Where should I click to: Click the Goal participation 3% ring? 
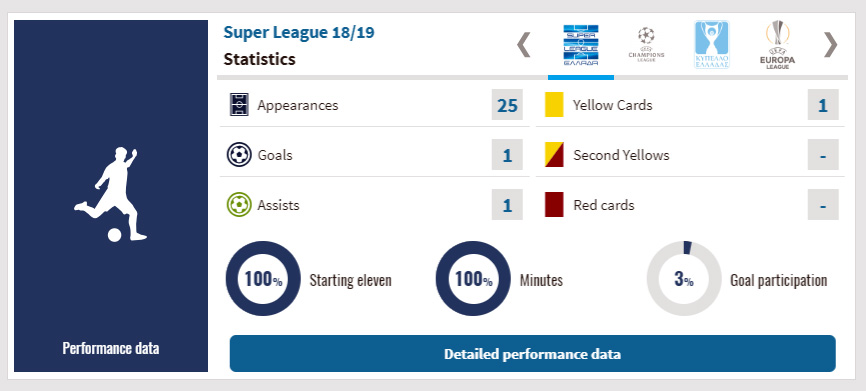[x=684, y=279]
